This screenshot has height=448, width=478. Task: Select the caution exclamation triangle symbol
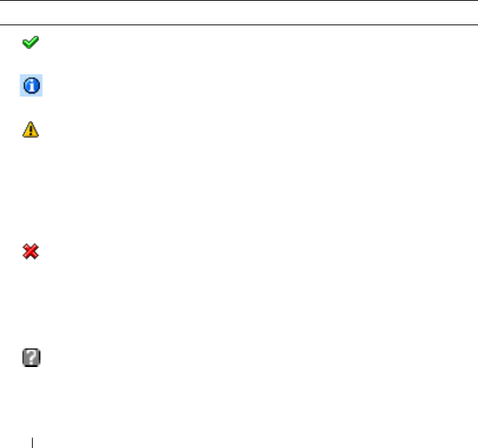point(30,129)
